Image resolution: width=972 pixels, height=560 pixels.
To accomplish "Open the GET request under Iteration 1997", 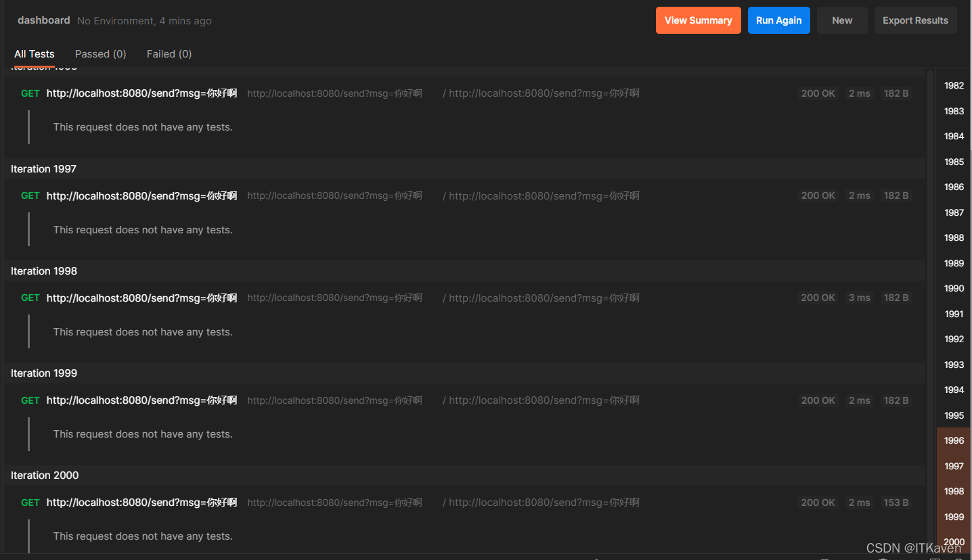I will tap(141, 195).
